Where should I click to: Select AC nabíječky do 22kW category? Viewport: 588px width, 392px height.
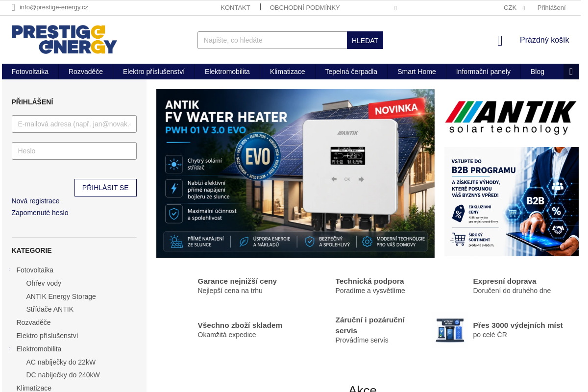click(61, 362)
